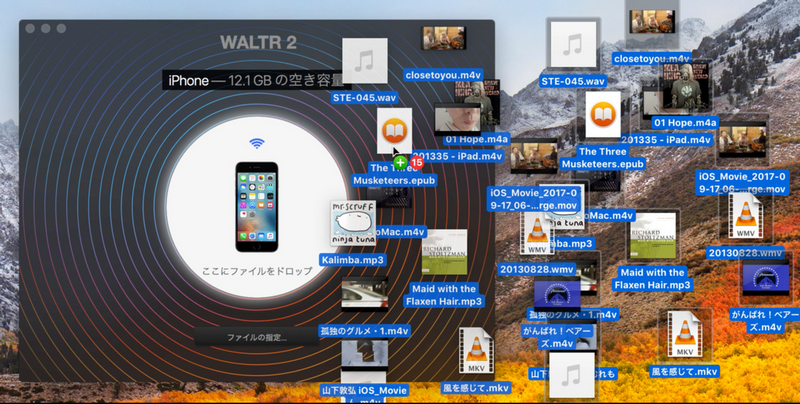The height and width of the screenshot is (404, 800).
Task: Select closetoyou.m4v thumbnail inside the WALTR window
Action: pyautogui.click(x=443, y=38)
